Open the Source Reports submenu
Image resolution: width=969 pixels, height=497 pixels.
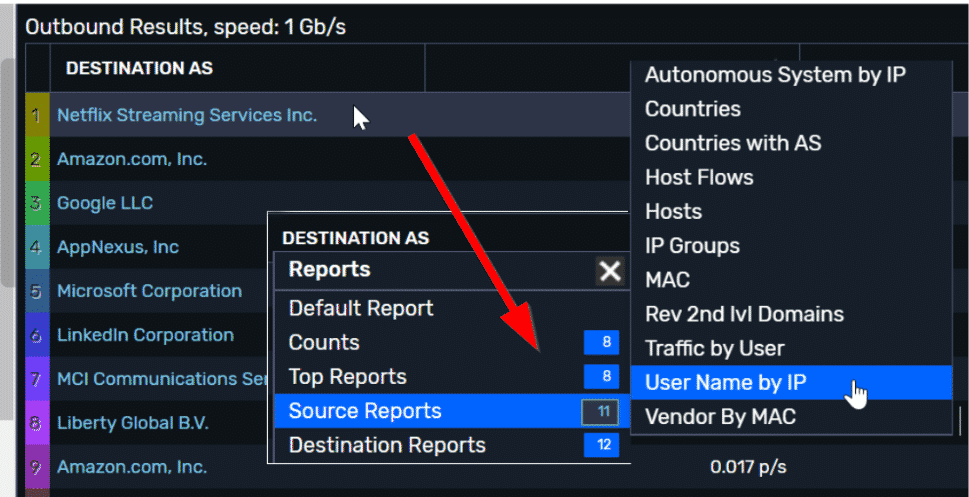(x=451, y=411)
